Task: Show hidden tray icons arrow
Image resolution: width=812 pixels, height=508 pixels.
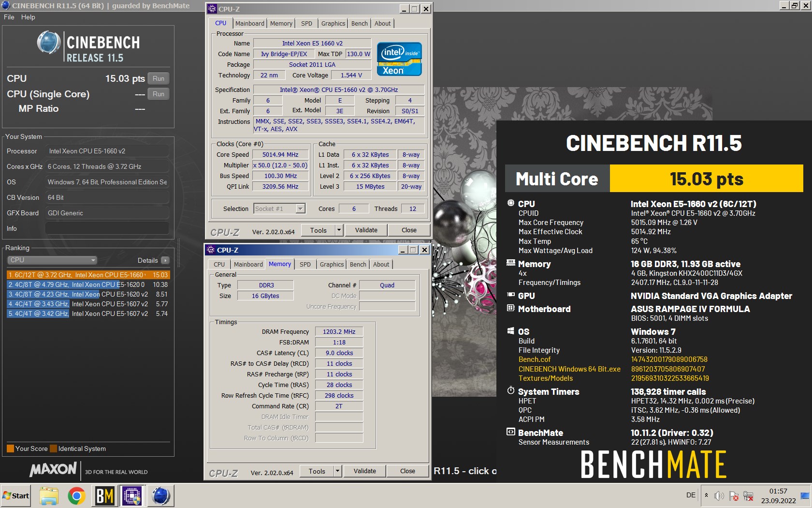Action: point(707,495)
